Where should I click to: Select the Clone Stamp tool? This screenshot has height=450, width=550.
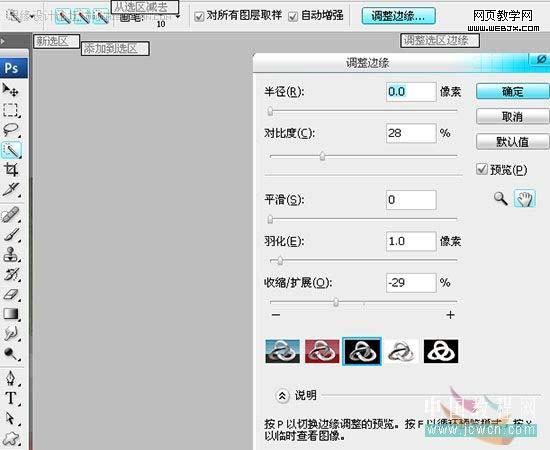click(x=11, y=254)
